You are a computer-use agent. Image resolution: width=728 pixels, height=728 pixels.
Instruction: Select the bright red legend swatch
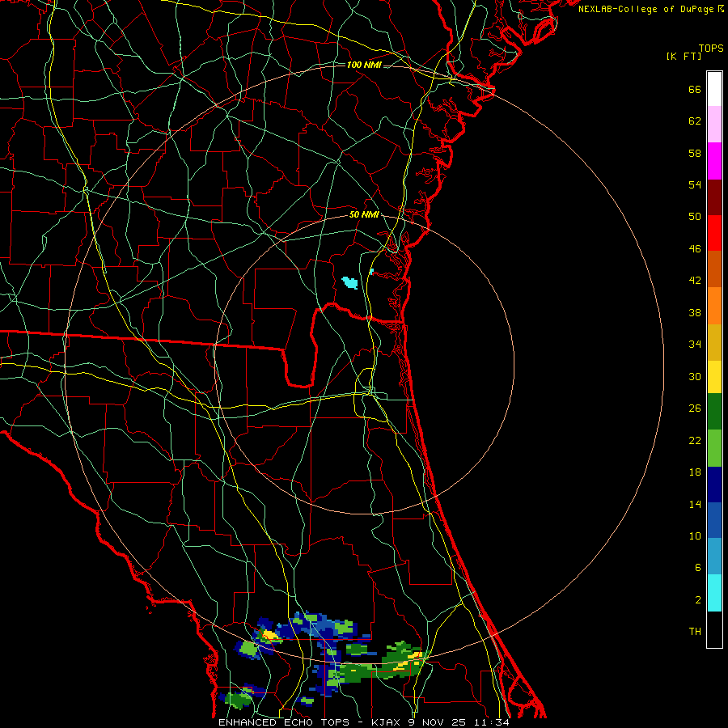[714, 233]
